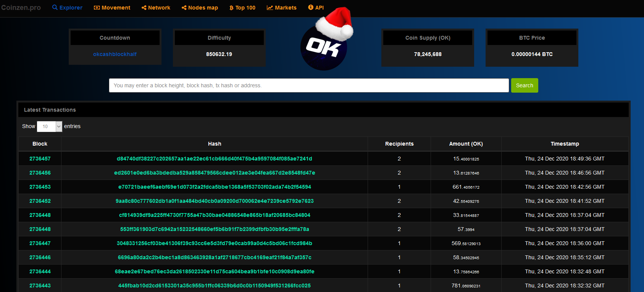Open transaction hash starting ed2601e0
This screenshot has width=644, height=292.
215,173
